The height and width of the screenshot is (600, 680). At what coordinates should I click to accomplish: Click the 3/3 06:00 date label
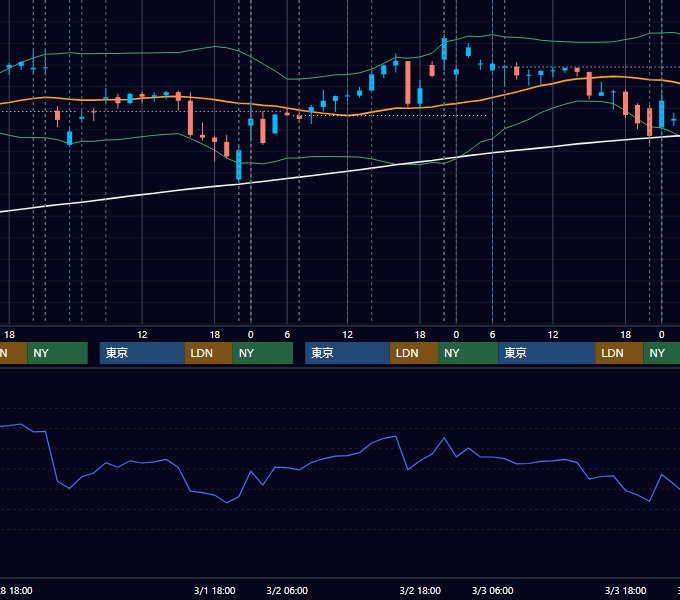492,590
